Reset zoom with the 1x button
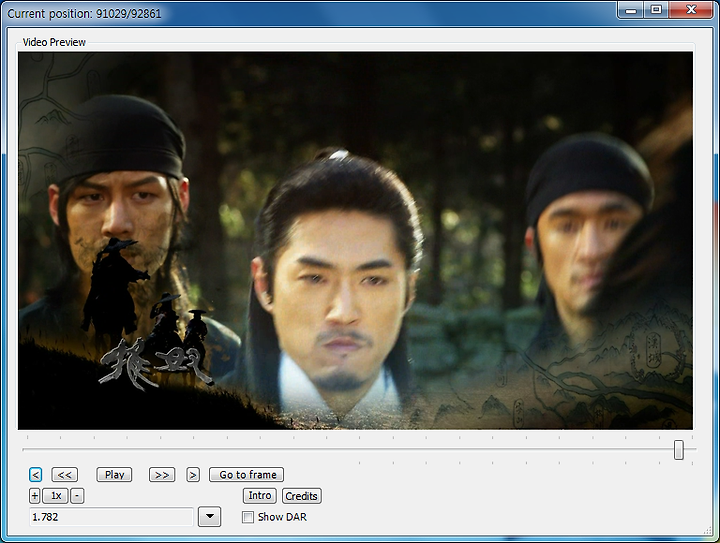This screenshot has width=720, height=543. click(56, 496)
